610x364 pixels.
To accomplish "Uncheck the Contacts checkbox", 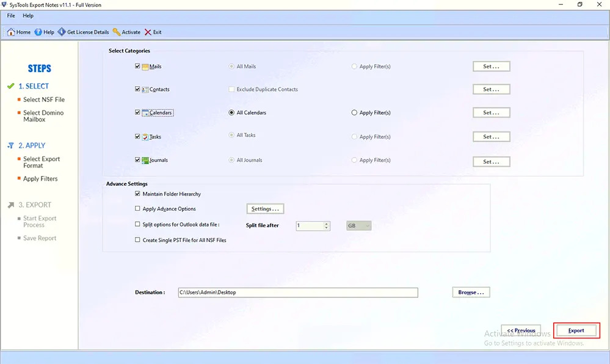I will point(137,89).
